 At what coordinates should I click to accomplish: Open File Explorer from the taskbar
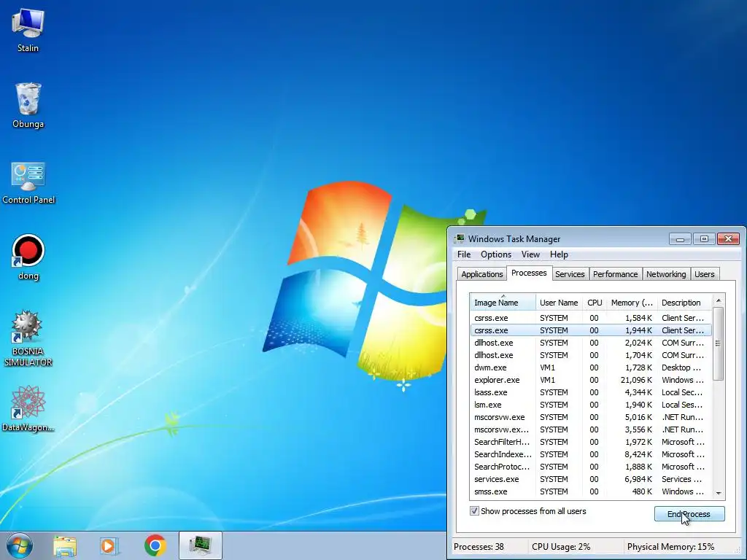[x=65, y=546]
